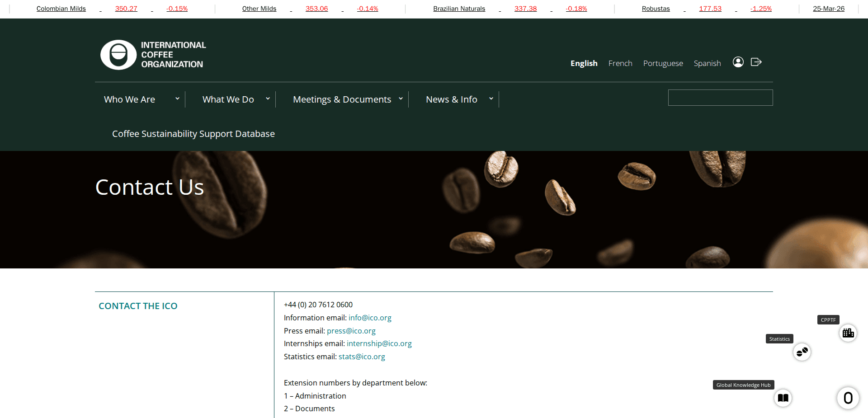This screenshot has height=418, width=868.
Task: Click the Statistics tooltip label
Action: [779, 338]
